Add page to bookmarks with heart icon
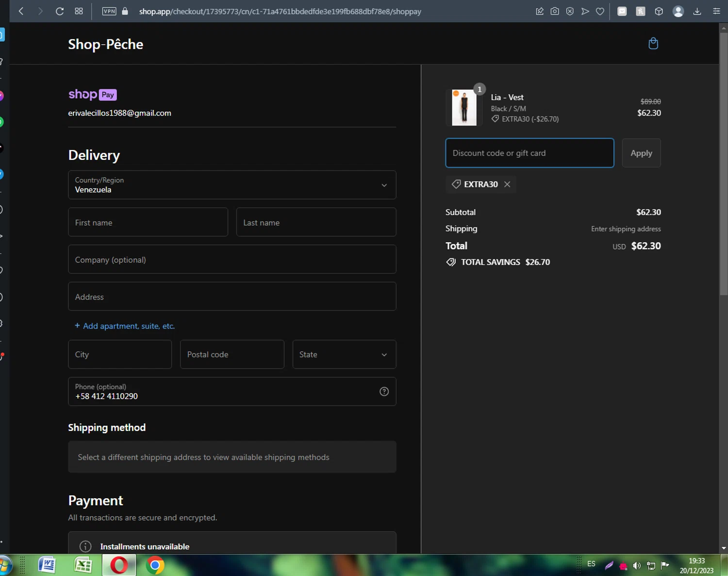 click(x=600, y=11)
